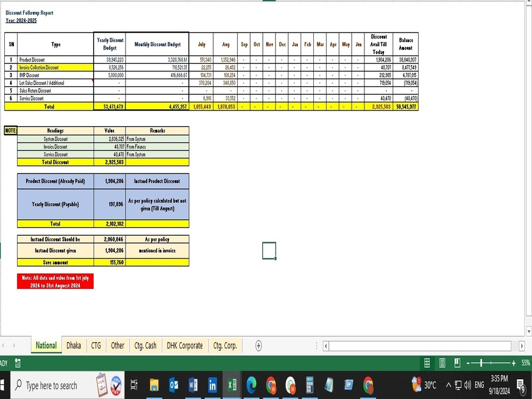Select the DHK Corporate sheet tab
The height and width of the screenshot is (399, 532).
click(185, 345)
